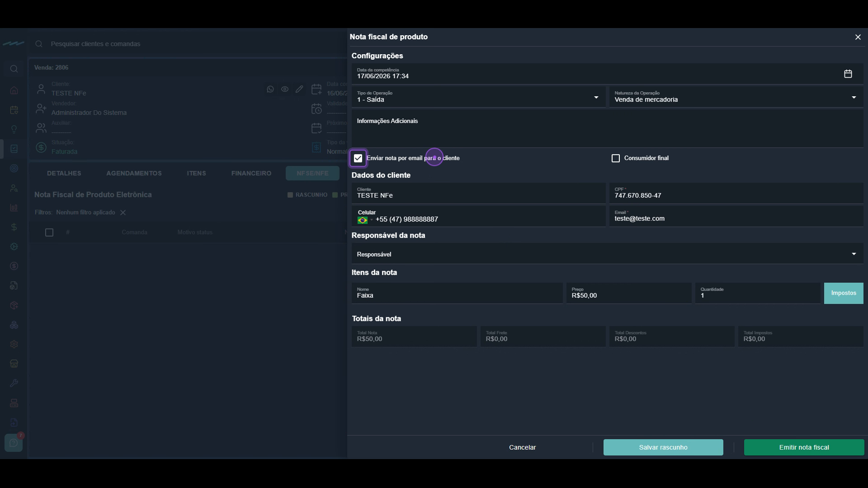Click the lightbulb icon in sidebar
This screenshot has width=868, height=488.
click(14, 129)
